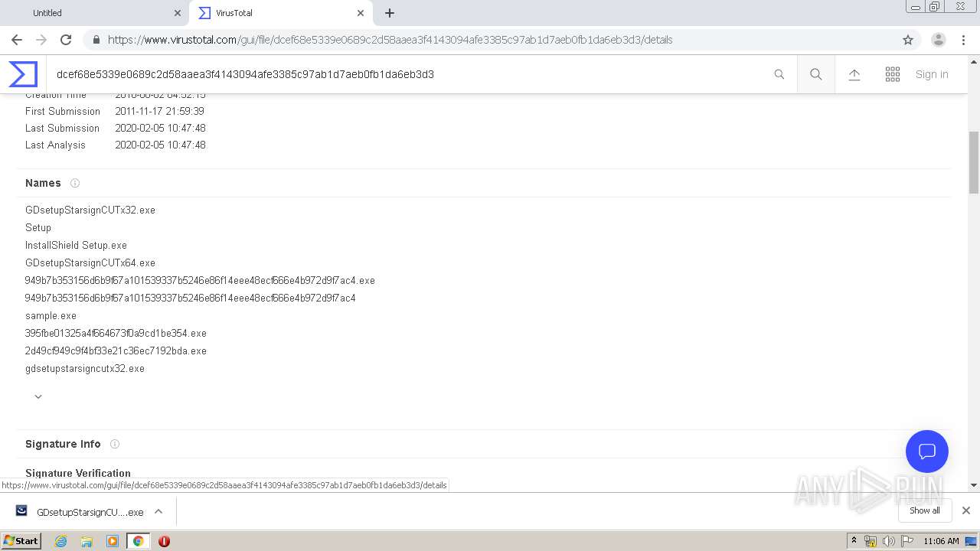Click the small magnifier inside search field

coord(779,74)
